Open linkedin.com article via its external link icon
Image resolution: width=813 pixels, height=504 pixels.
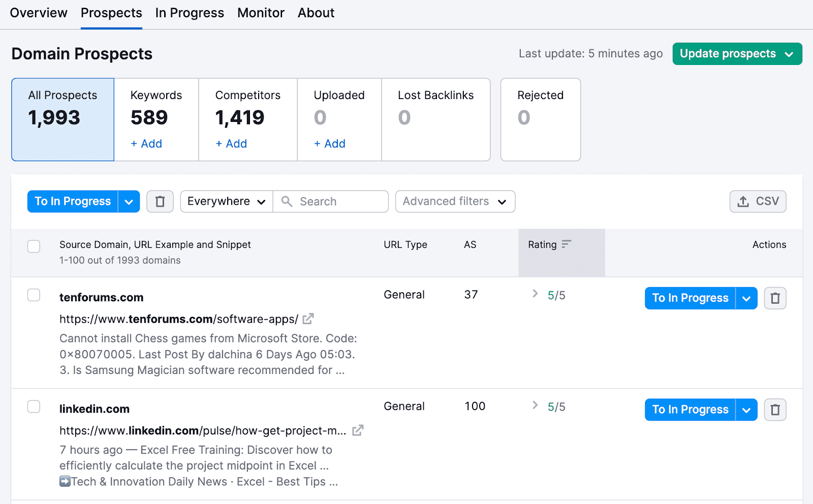click(358, 430)
